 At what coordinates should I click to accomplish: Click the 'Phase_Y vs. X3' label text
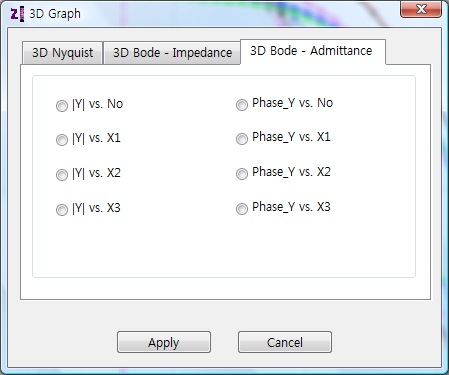291,207
